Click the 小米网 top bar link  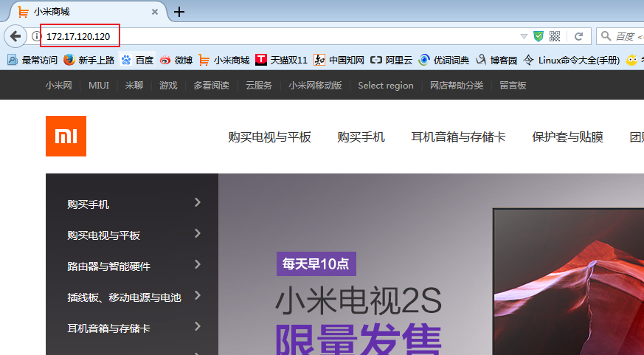pyautogui.click(x=59, y=86)
